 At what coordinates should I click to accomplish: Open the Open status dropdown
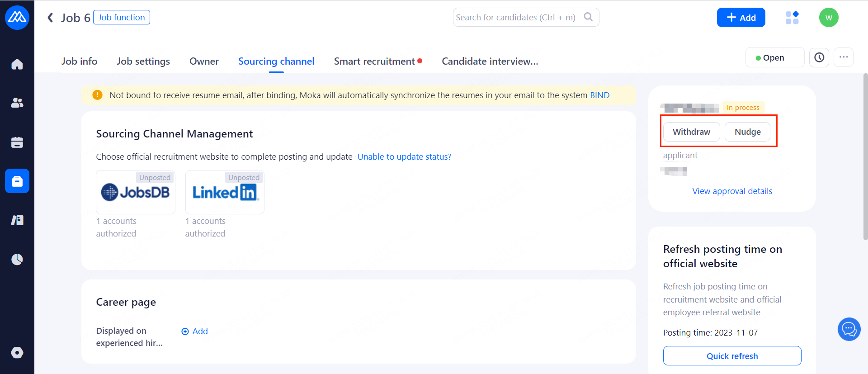click(x=774, y=57)
